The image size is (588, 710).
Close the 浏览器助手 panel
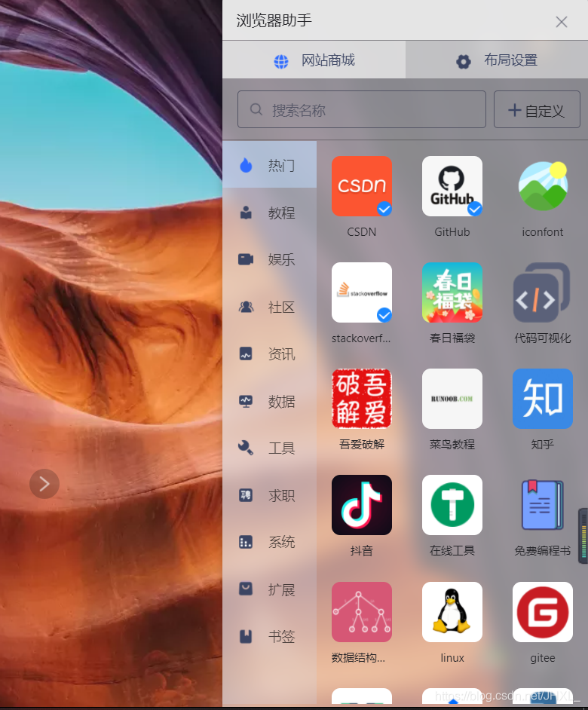click(x=562, y=22)
